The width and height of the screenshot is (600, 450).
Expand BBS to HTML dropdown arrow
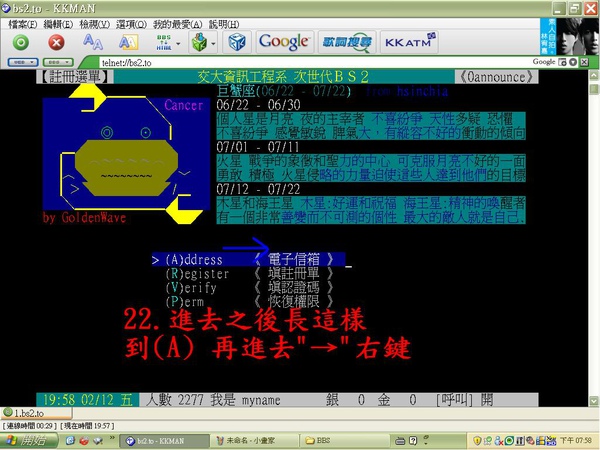(178, 44)
